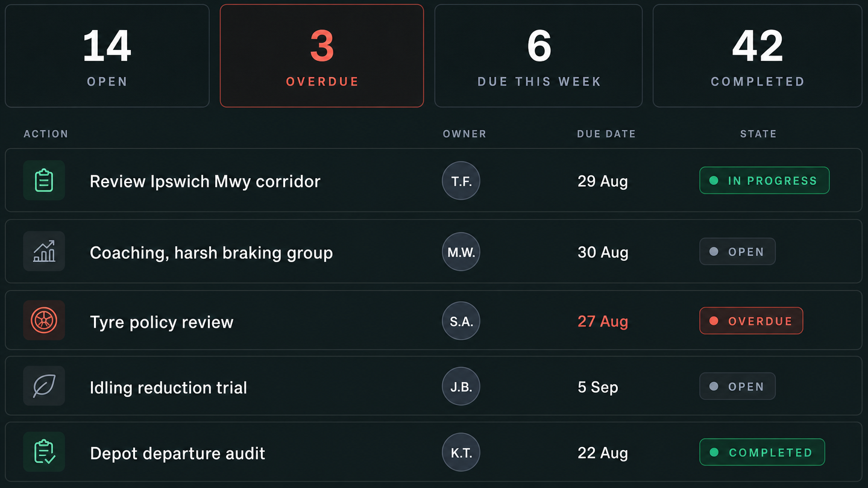The width and height of the screenshot is (868, 488).
Task: Click the K.T. owner avatar
Action: [x=461, y=452]
